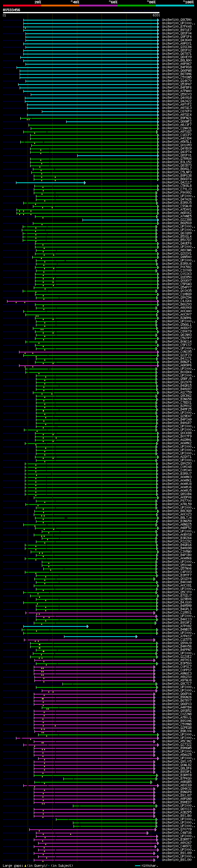This screenshot has height=868, width=197.
Task: Select the query name AV533456
Action: (11, 10)
